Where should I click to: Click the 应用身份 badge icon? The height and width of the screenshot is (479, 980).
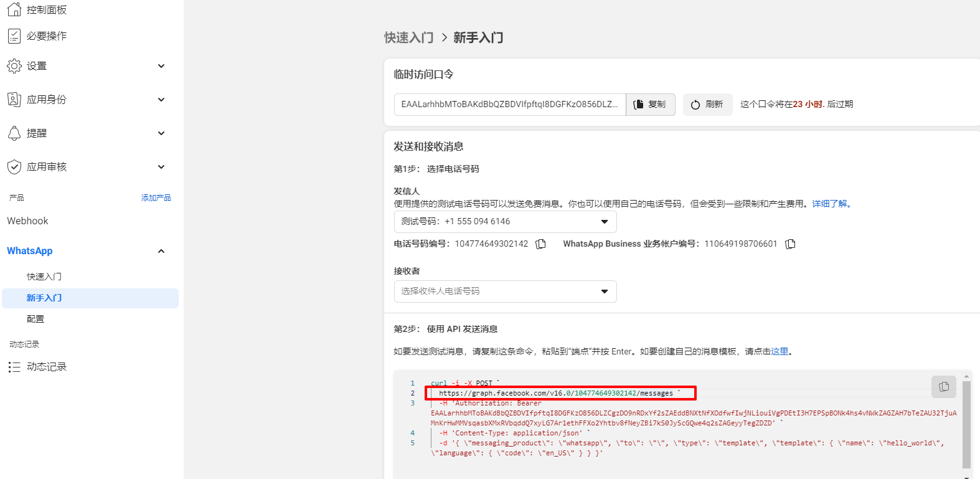(x=14, y=100)
